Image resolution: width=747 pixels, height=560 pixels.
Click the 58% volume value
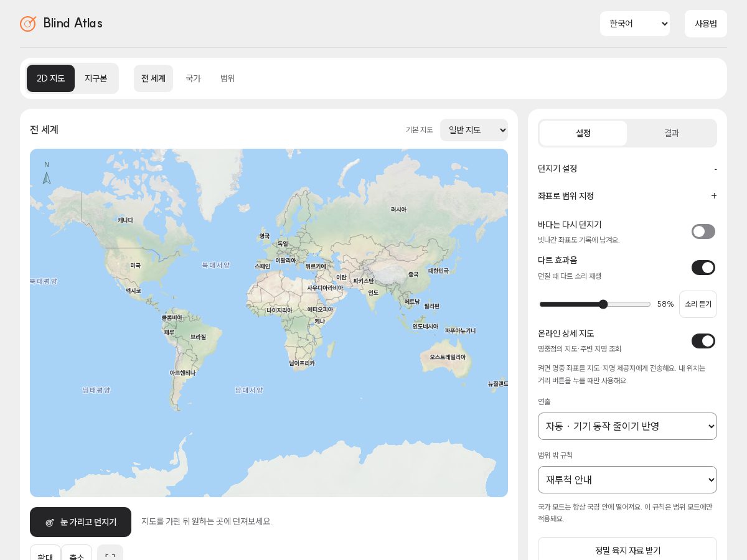(665, 304)
